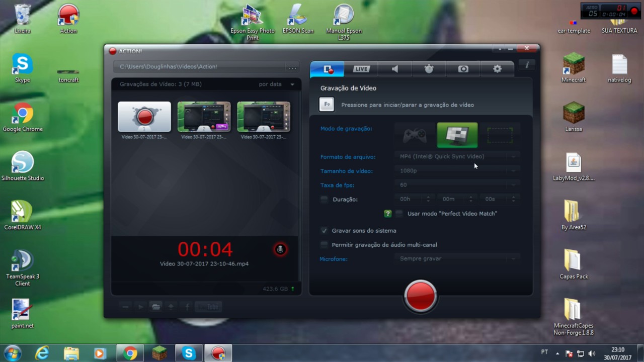The image size is (644, 362).
Task: Click the YouTube upload button
Action: click(208, 307)
